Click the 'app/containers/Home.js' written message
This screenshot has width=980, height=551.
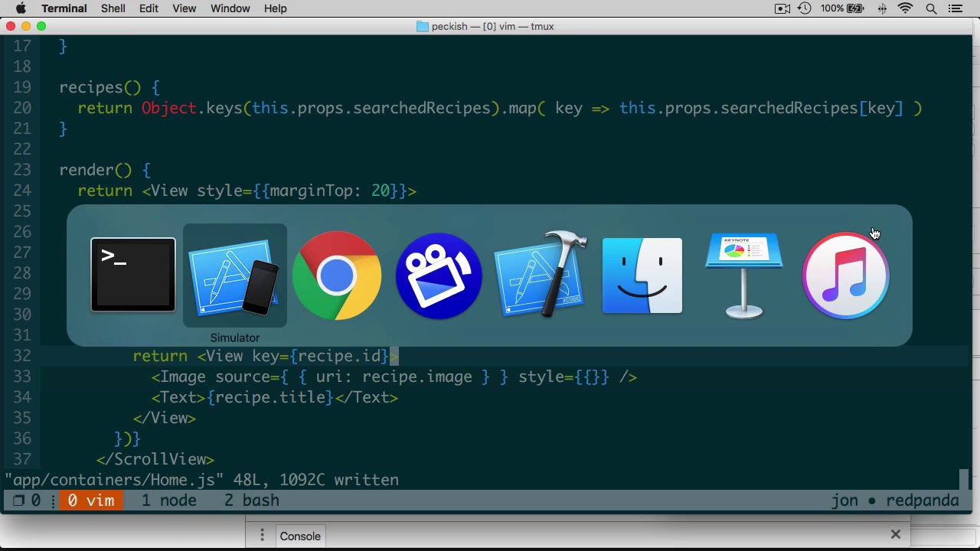[x=201, y=480]
